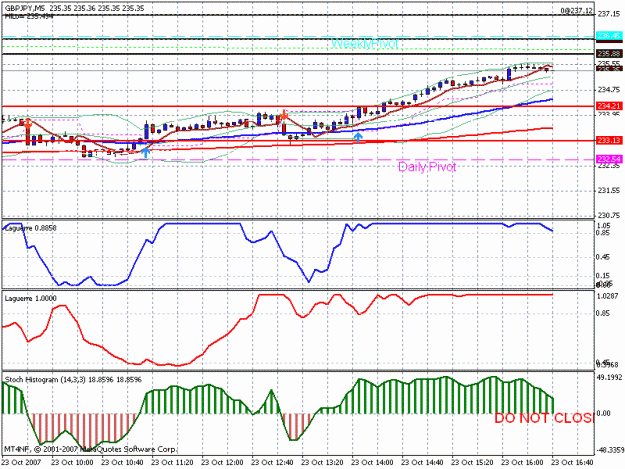Viewport: 625px width, 469px height.
Task: Click the 23 Oct 15:20 time label
Action: (x=472, y=462)
